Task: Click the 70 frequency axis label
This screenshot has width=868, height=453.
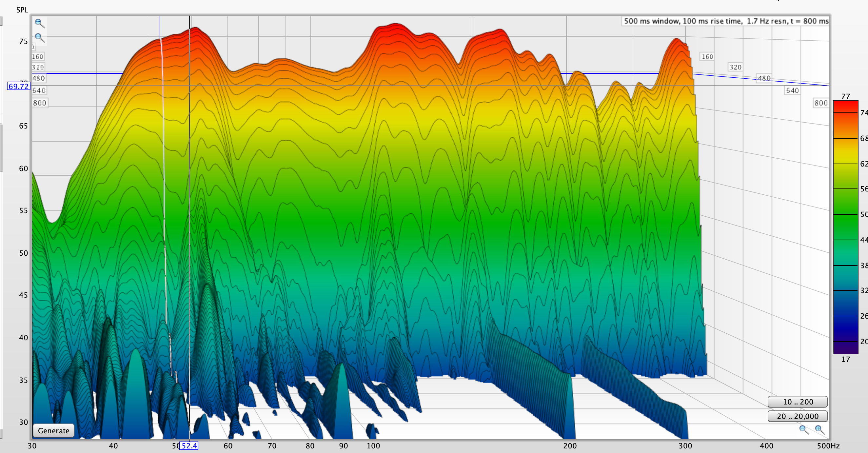Action: (272, 446)
